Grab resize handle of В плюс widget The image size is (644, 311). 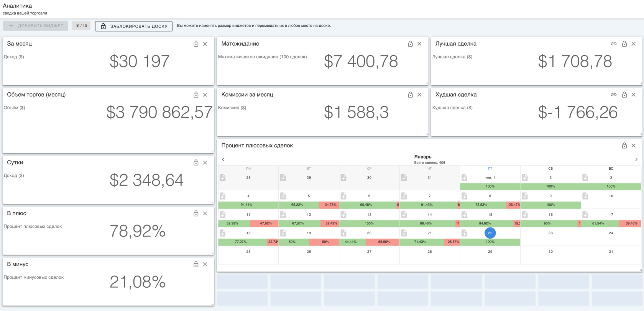point(212,253)
